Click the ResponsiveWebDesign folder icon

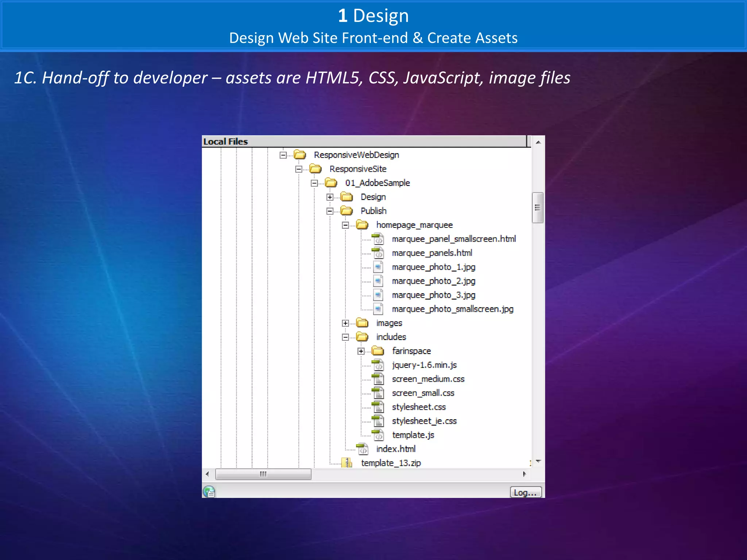[x=300, y=155]
